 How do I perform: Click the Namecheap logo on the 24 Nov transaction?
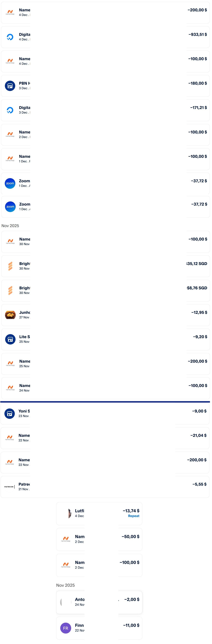[x=10, y=388]
